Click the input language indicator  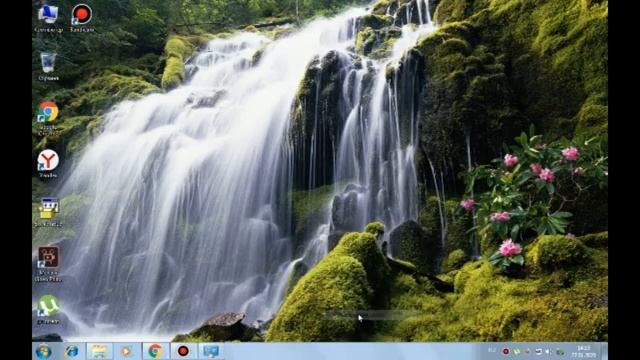point(492,350)
